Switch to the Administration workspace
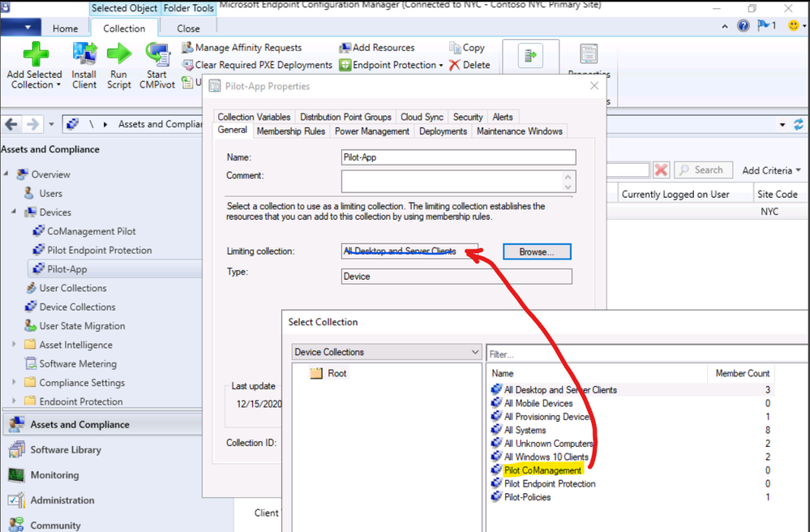Image resolution: width=810 pixels, height=532 pixels. click(x=62, y=500)
